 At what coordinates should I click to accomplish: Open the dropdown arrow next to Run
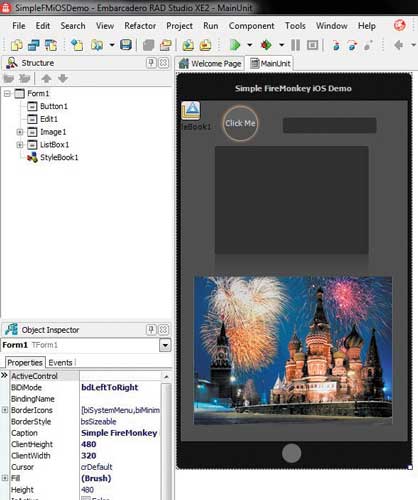tap(249, 45)
